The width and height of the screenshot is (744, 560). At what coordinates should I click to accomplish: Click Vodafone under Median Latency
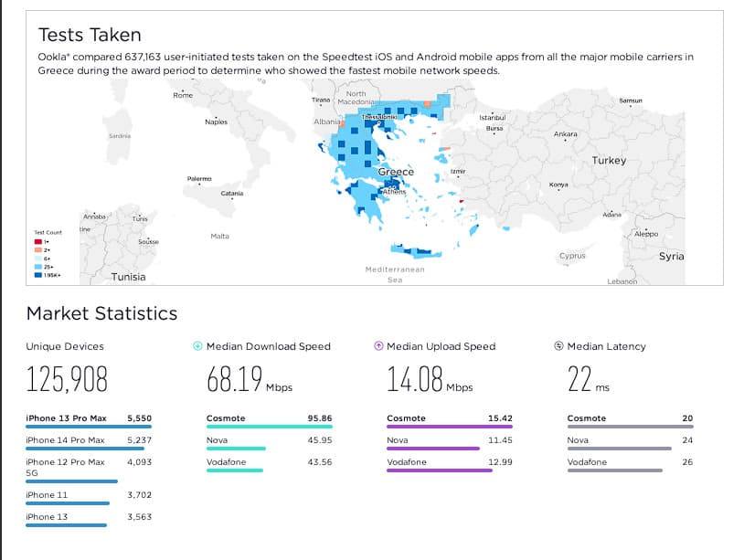pyautogui.click(x=587, y=462)
